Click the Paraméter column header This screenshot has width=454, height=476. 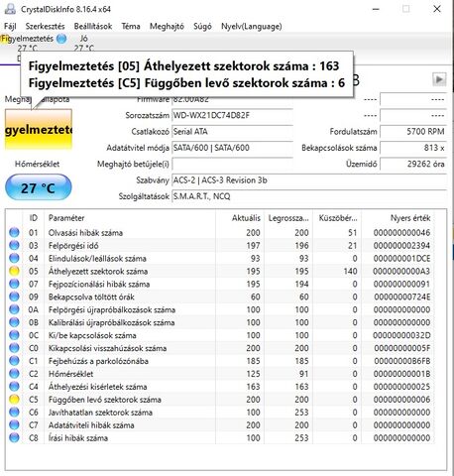click(130, 218)
